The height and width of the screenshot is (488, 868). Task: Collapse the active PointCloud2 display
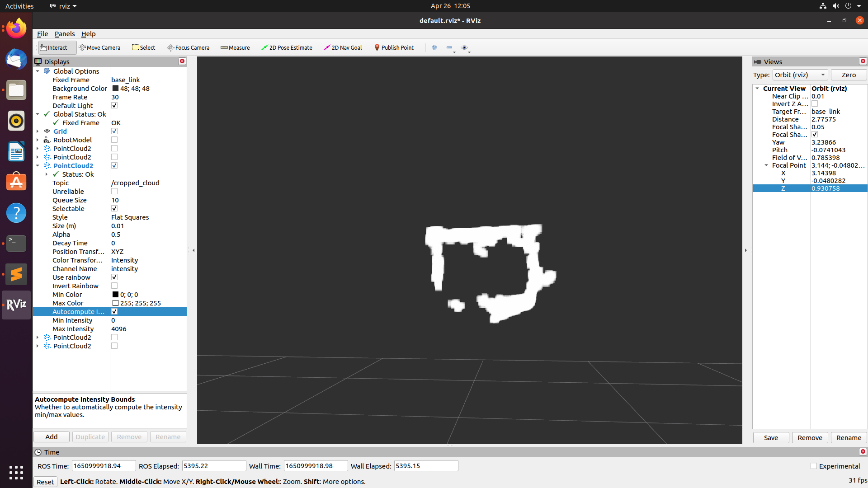click(x=38, y=166)
